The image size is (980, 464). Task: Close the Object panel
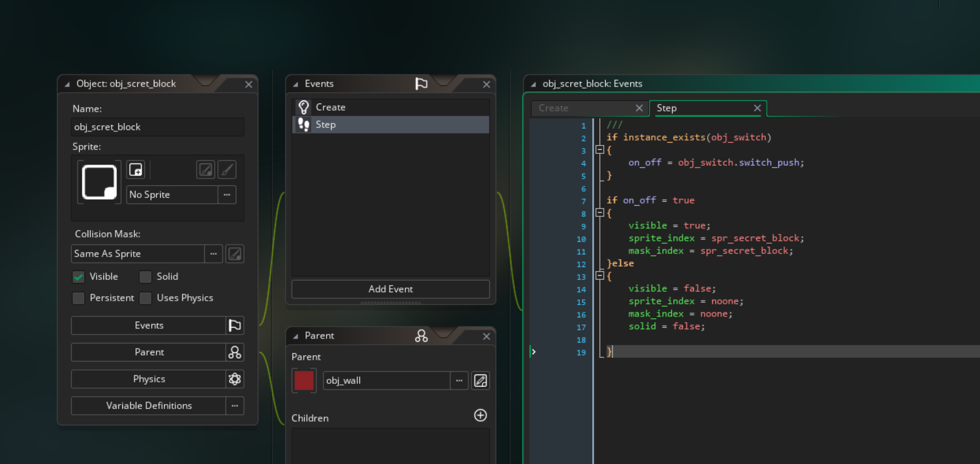click(248, 84)
